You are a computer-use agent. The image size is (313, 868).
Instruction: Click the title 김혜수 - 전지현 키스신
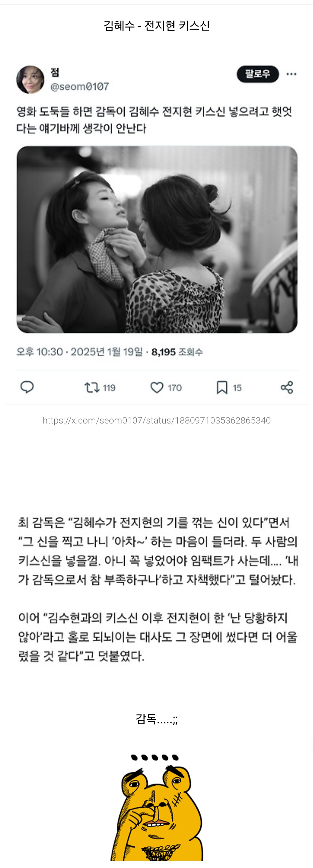[x=156, y=26]
